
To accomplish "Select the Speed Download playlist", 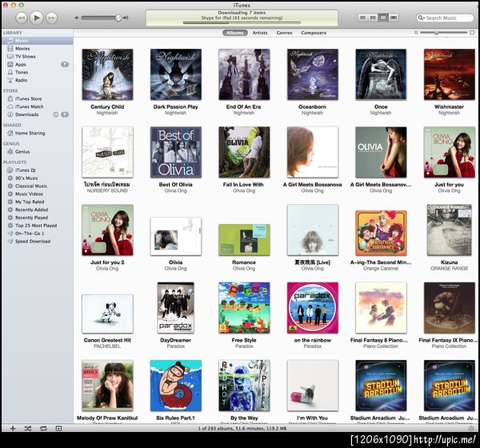I will coord(38,242).
